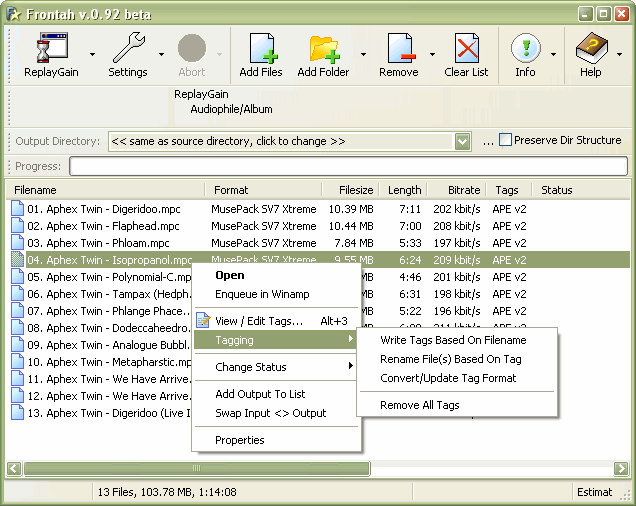Open the dropdown arrow beside ReplayGain
Screen dimensions: 636x506
(92, 55)
